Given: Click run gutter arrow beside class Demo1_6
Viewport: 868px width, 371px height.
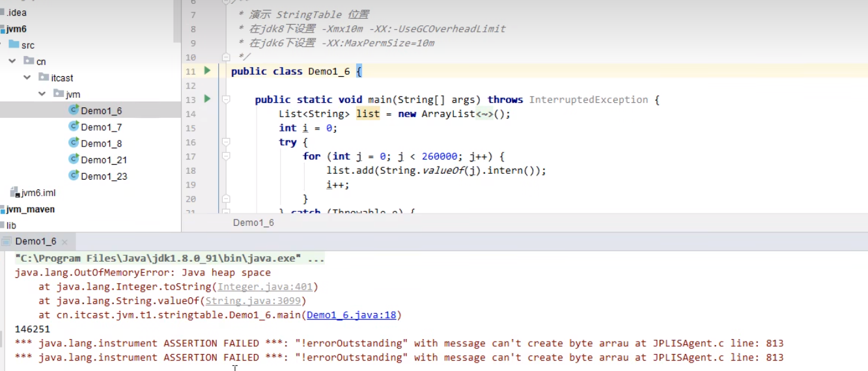Looking at the screenshot, I should (x=207, y=70).
